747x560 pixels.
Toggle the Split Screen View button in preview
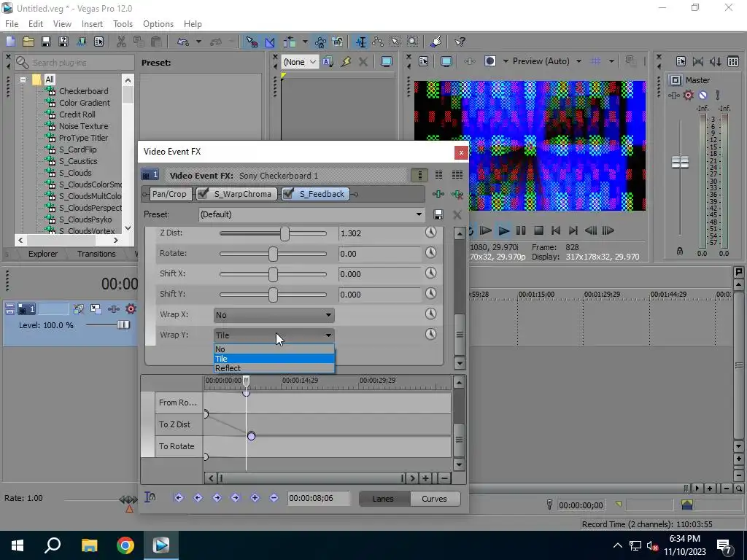[x=490, y=61]
